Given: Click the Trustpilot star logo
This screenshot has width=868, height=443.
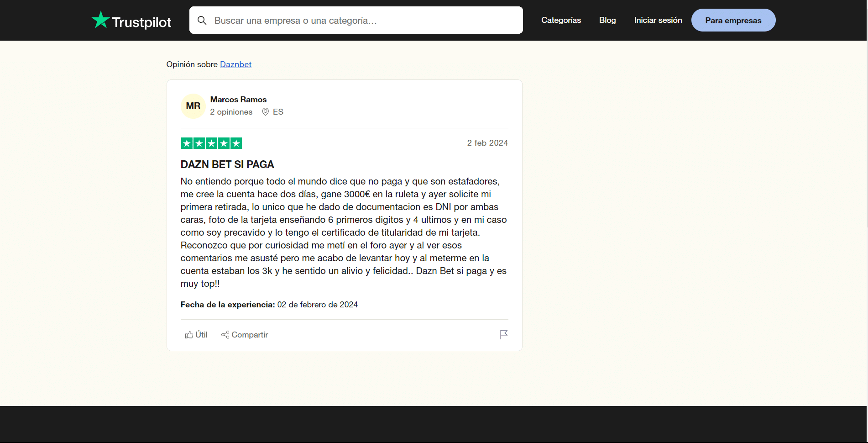Looking at the screenshot, I should tap(100, 19).
